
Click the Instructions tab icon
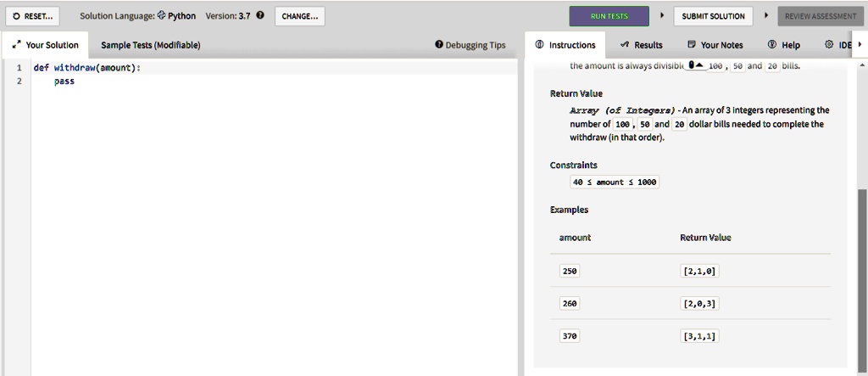pyautogui.click(x=540, y=45)
